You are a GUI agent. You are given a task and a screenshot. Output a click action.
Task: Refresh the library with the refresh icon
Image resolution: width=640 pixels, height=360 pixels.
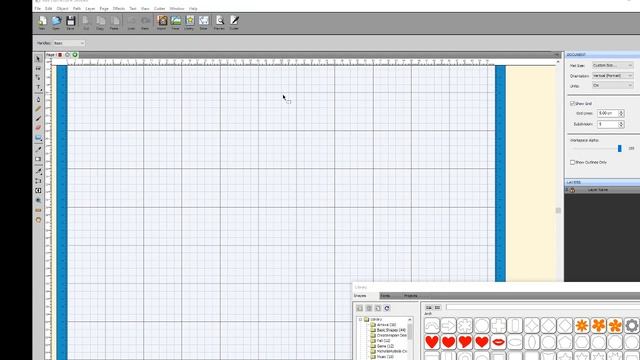click(x=387, y=308)
